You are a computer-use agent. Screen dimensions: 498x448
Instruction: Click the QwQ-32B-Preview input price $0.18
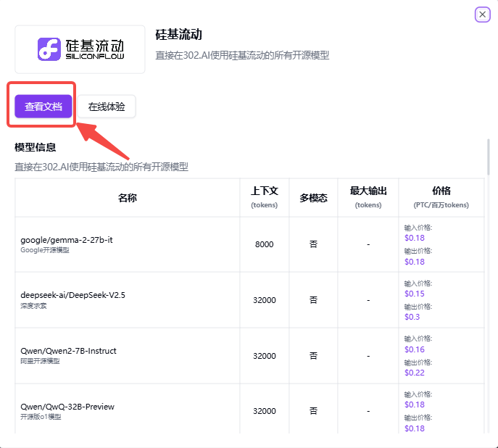415,405
